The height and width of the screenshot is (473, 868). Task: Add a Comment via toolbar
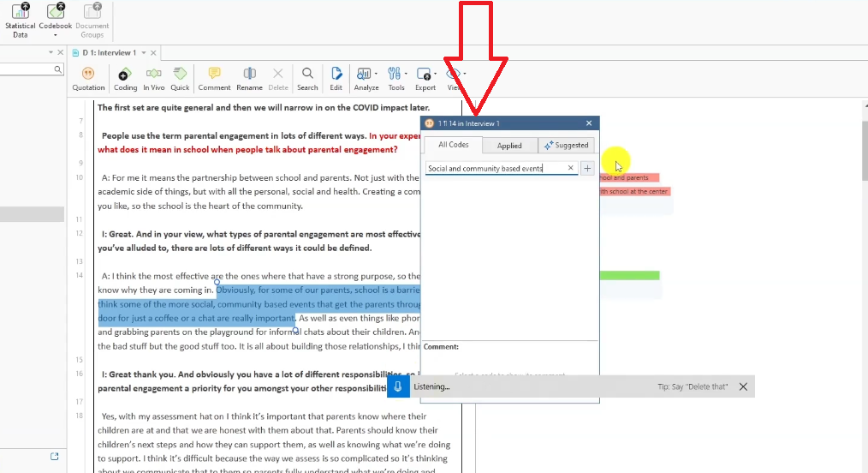pyautogui.click(x=214, y=78)
